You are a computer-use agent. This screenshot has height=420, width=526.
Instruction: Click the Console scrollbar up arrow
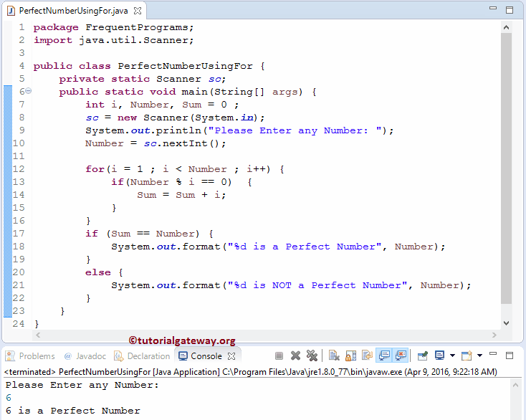[x=515, y=385]
